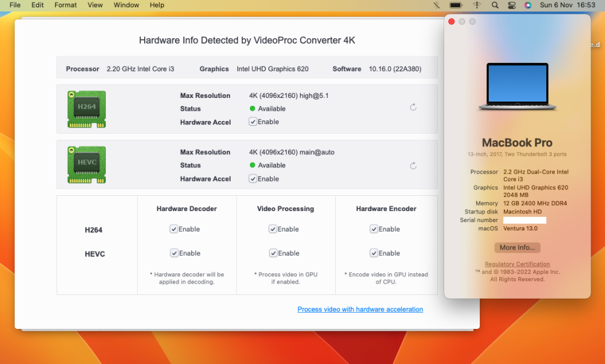This screenshot has width=605, height=364.
Task: Toggle H264 Video Processing Enable checkbox
Action: coord(273,229)
